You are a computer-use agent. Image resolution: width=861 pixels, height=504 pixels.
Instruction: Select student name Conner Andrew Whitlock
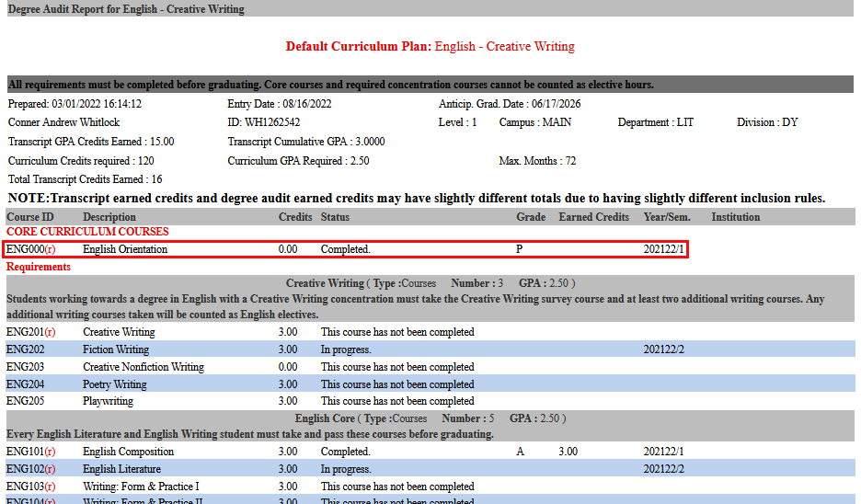[63, 122]
